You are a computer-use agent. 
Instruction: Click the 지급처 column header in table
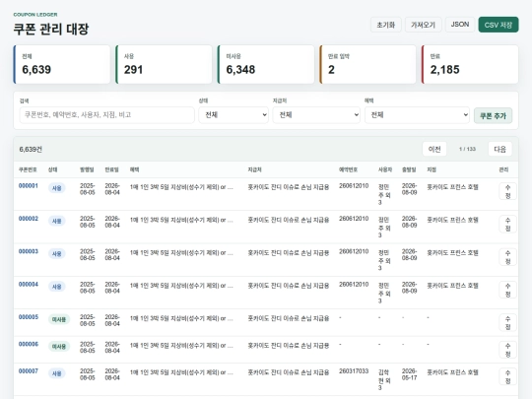click(254, 169)
